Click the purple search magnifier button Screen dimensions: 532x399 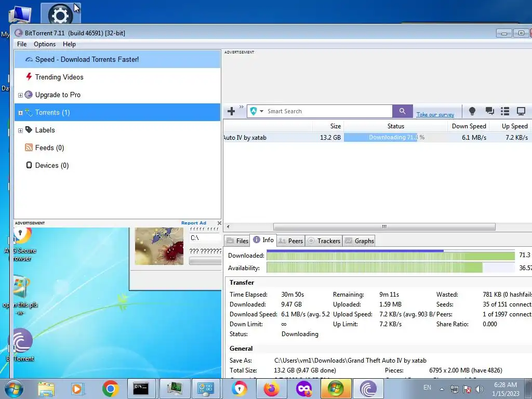click(403, 111)
